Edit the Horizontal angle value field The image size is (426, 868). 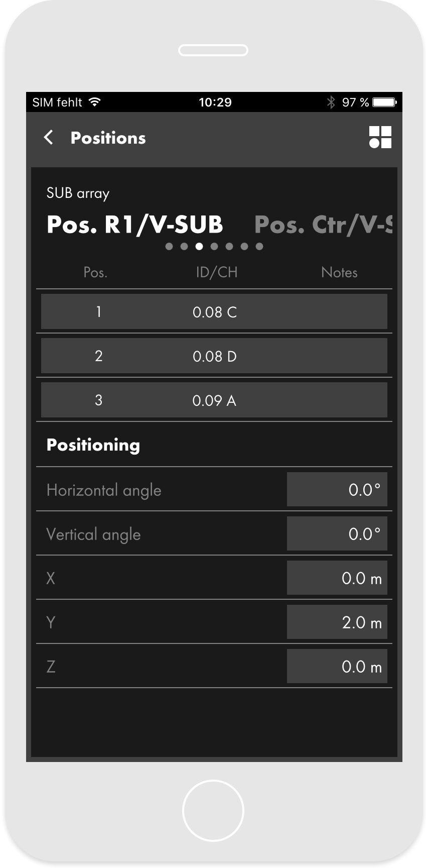point(337,489)
